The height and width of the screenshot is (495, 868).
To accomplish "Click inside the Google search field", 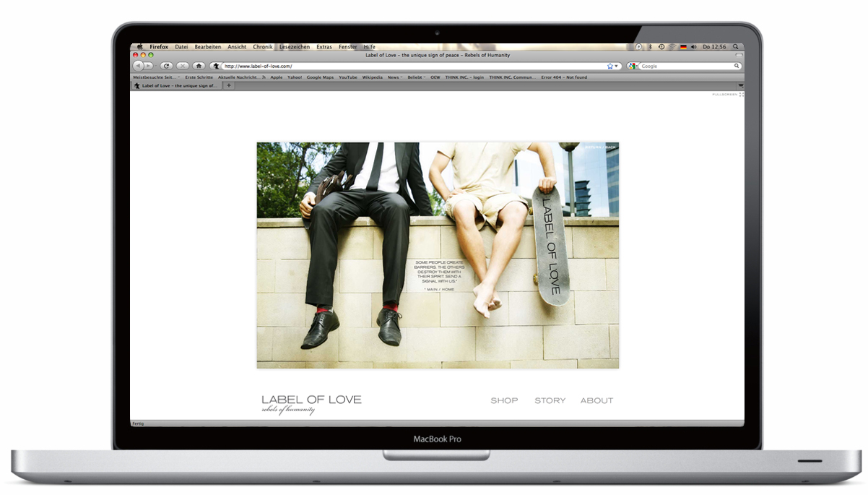I will (686, 66).
